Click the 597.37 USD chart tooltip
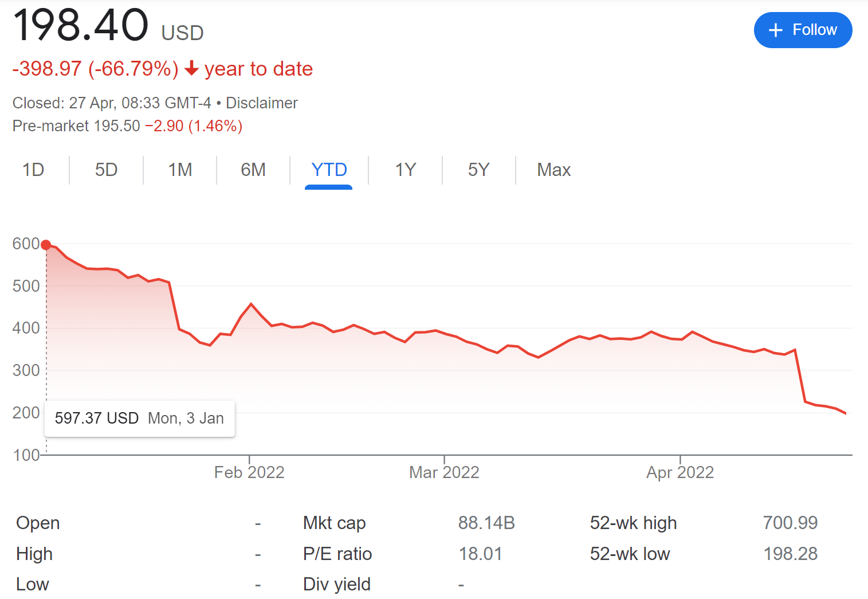This screenshot has width=868, height=599. 139,418
